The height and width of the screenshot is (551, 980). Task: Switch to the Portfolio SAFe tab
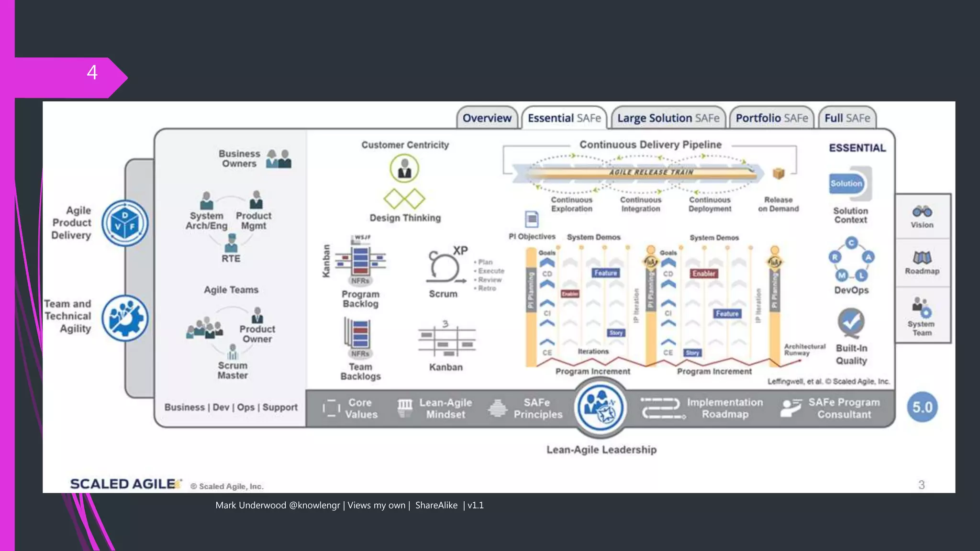[x=771, y=118]
